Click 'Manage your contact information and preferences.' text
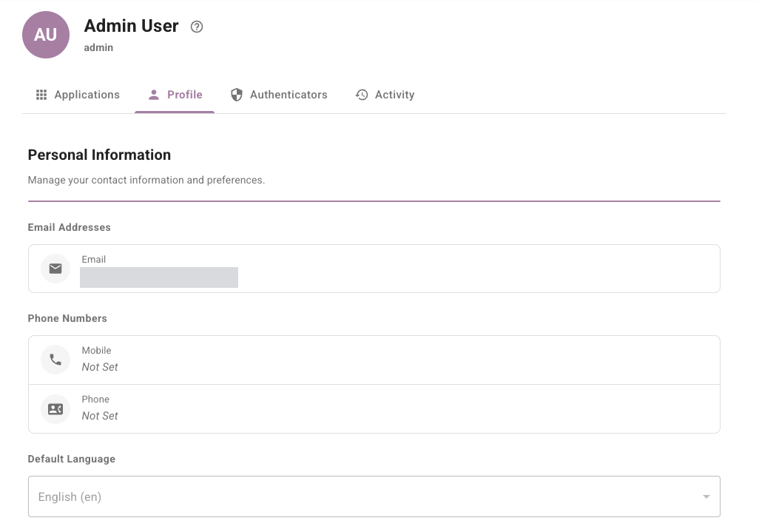Image resolution: width=759 pixels, height=532 pixels. (x=146, y=180)
